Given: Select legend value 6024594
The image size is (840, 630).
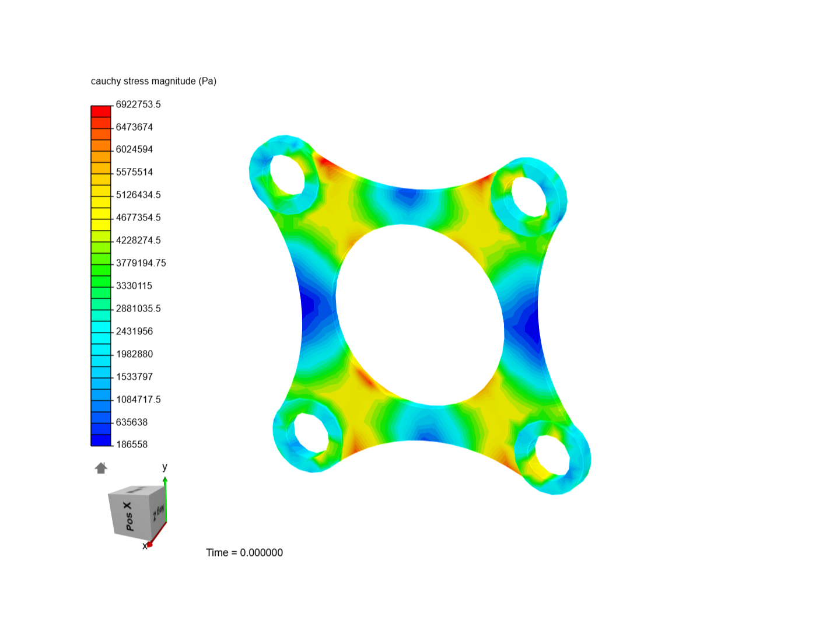Looking at the screenshot, I should click(x=134, y=149).
